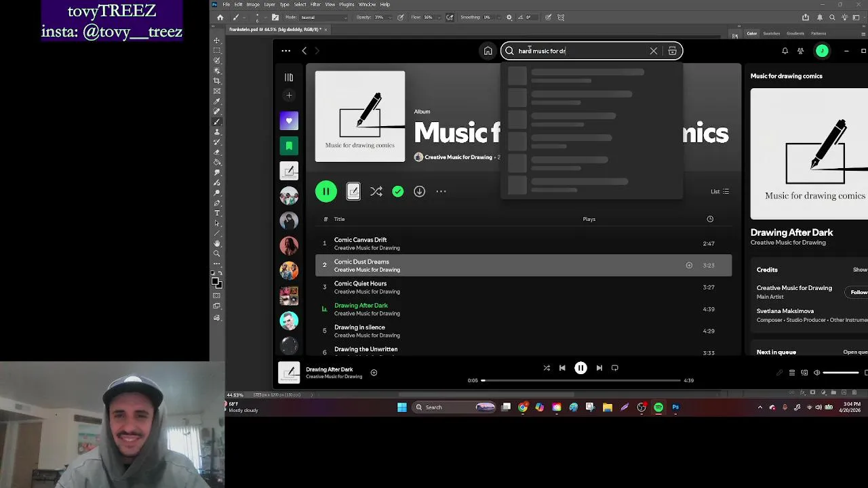This screenshot has height=488, width=868.
Task: Select the Eyedropper tool in Photoshop
Action: point(217,102)
